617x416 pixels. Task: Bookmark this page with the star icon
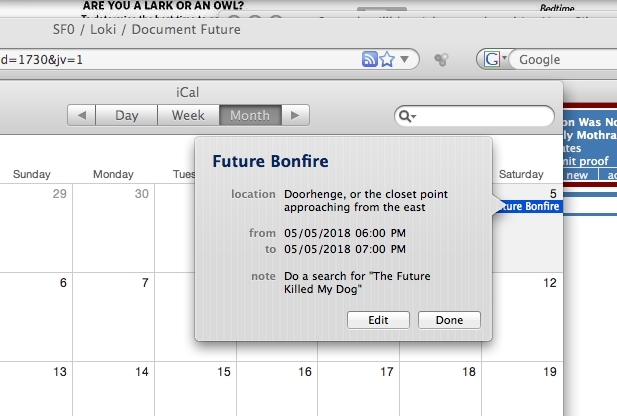click(x=387, y=59)
